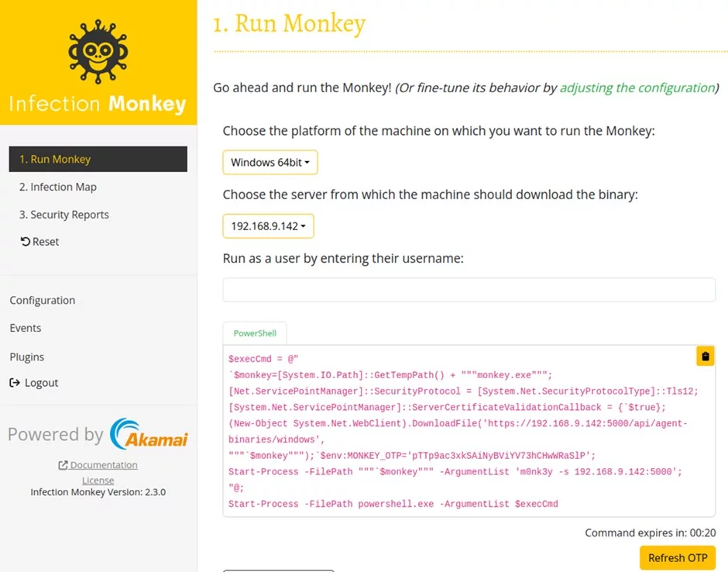Click the Logout icon in the sidebar
Screen dimensions: 728x572
(x=15, y=383)
